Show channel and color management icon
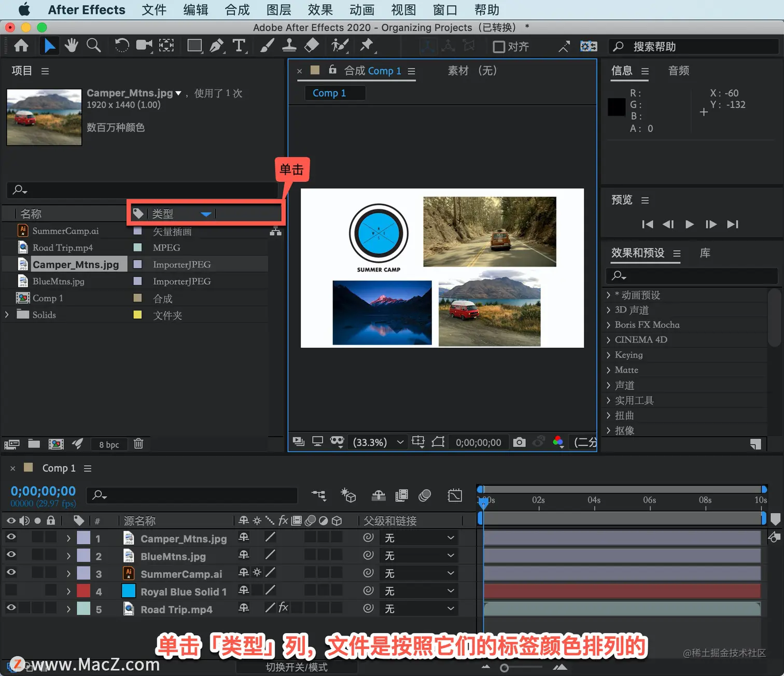The image size is (784, 676). (558, 442)
